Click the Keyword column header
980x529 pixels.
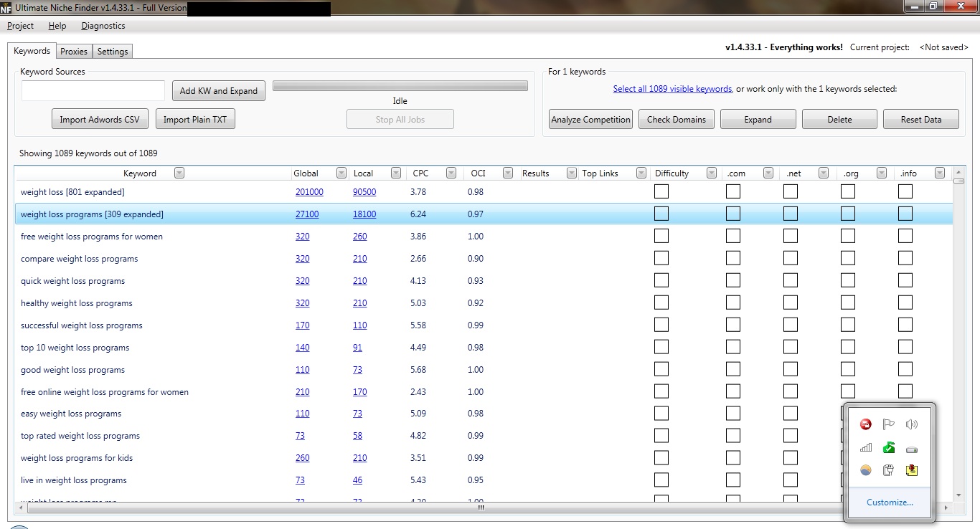coord(140,173)
